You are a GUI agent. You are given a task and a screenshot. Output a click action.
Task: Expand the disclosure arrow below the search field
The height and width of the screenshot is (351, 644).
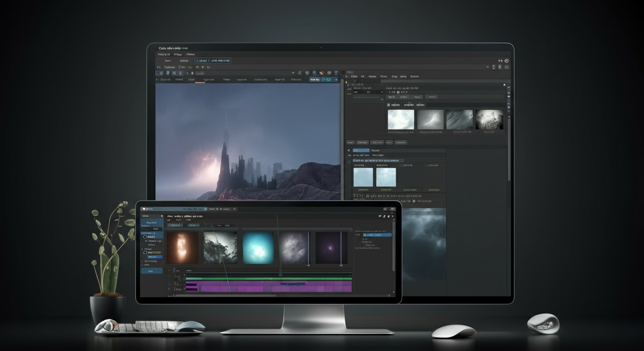click(382, 99)
